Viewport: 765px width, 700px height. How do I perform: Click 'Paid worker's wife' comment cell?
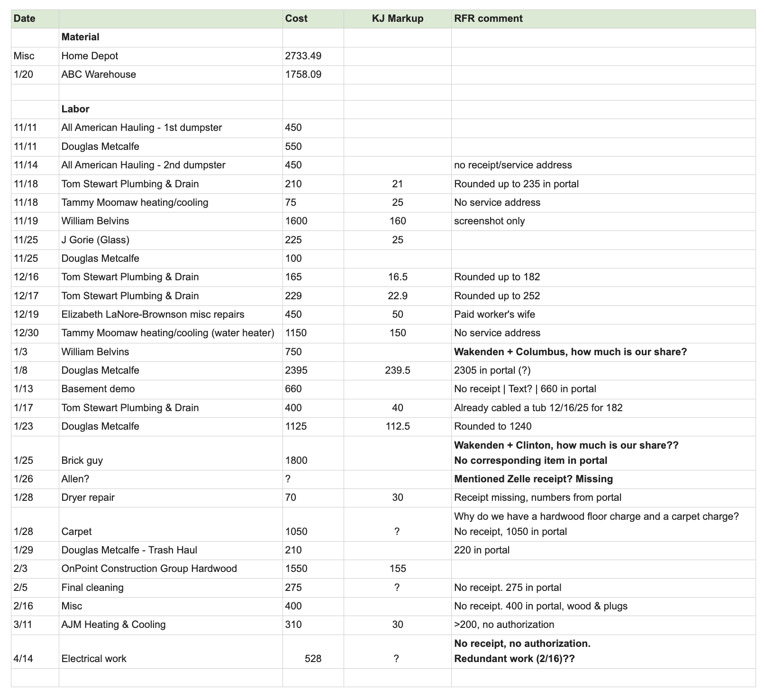point(603,314)
